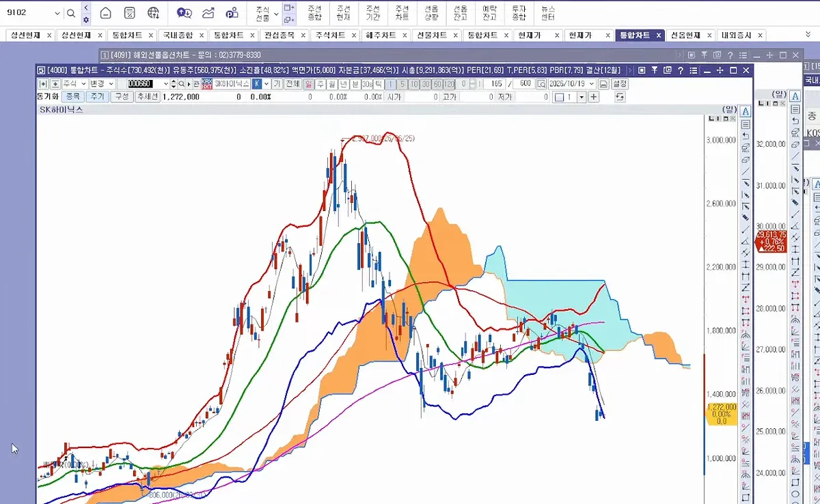The height and width of the screenshot is (504, 820).
Task: Select the text 'A' tool in drawing sidebar
Action: 746,111
